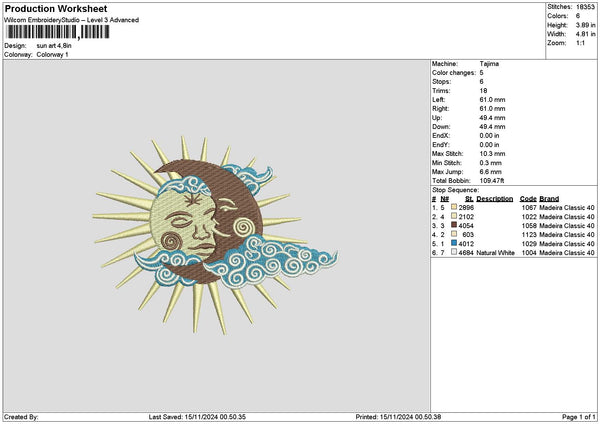Click the brown 4054 thread color swatch
Screen dimensions: 600x424
[x=455, y=226]
